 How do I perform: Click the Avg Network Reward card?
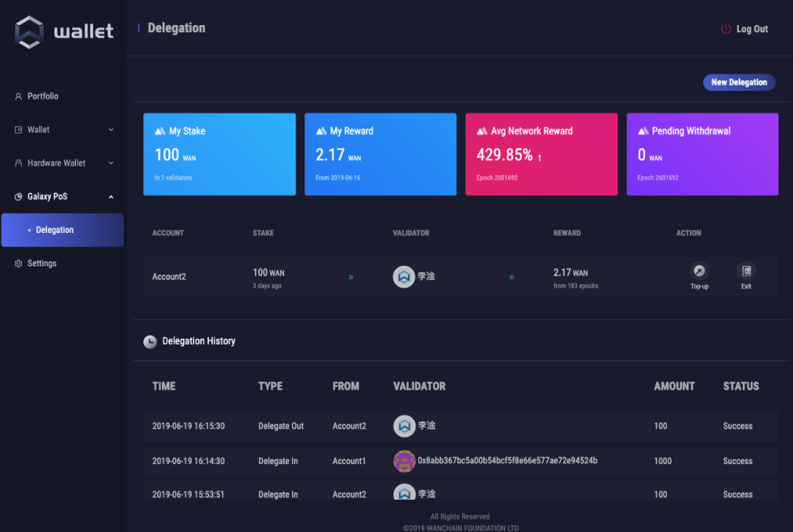(541, 154)
